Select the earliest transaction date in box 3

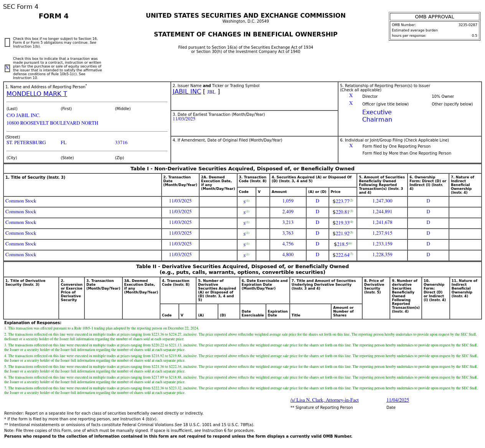(x=184, y=119)
